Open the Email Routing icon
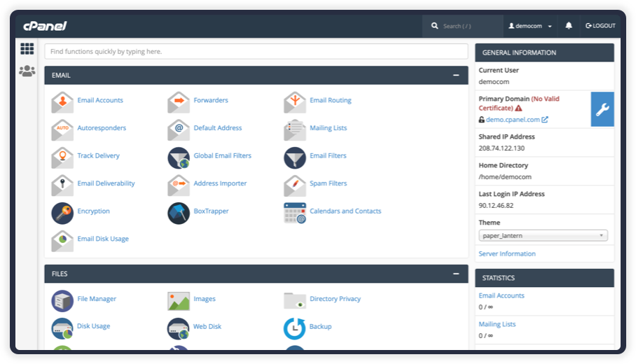The height and width of the screenshot is (364, 636). coord(295,102)
